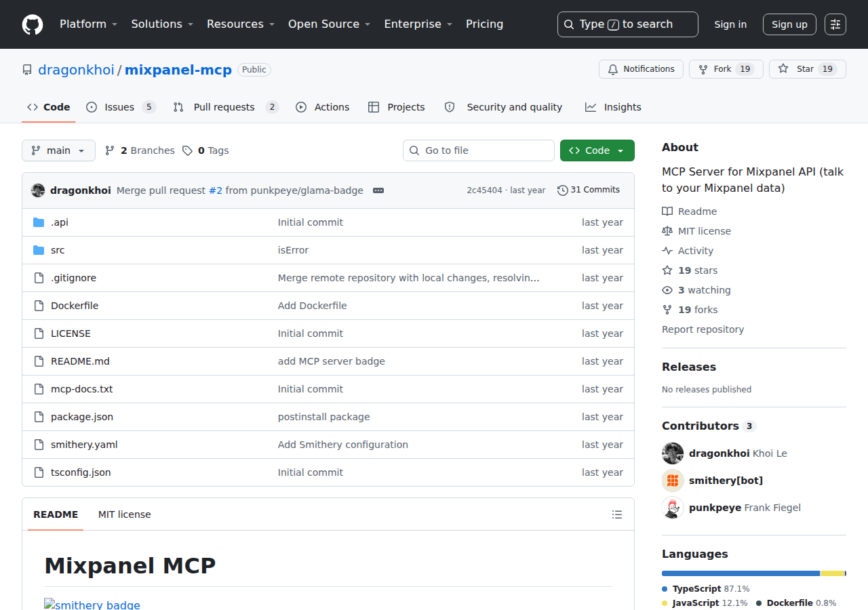Screen dimensions: 868x610
Task: Switch to the Projects tab
Action: 397,107
